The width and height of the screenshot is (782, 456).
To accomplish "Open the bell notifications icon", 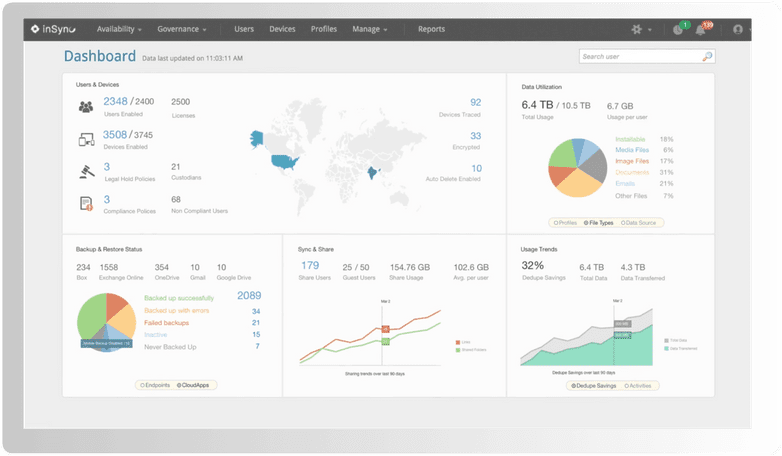I will 702,30.
